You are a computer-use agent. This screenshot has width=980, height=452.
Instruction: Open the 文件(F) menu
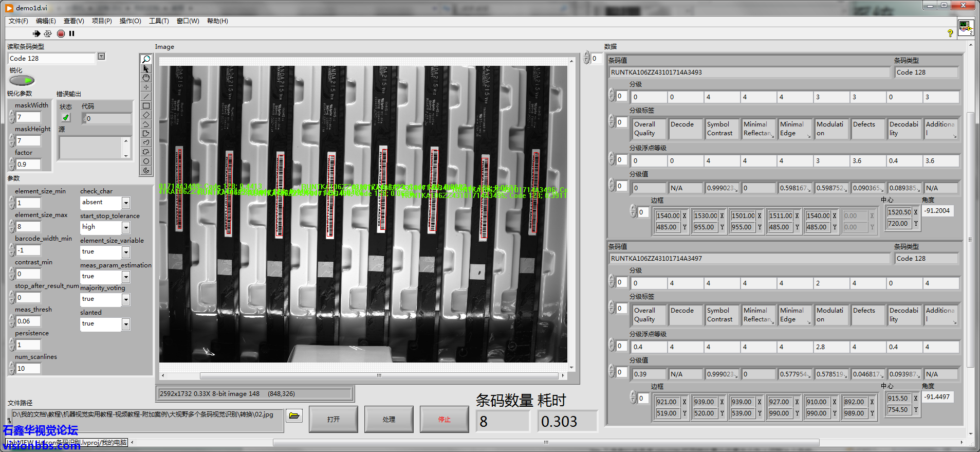(19, 21)
